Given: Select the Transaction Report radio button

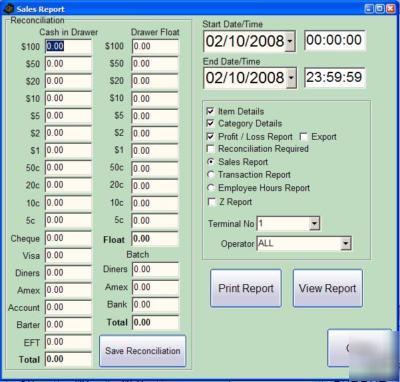Looking at the screenshot, I should (x=210, y=174).
